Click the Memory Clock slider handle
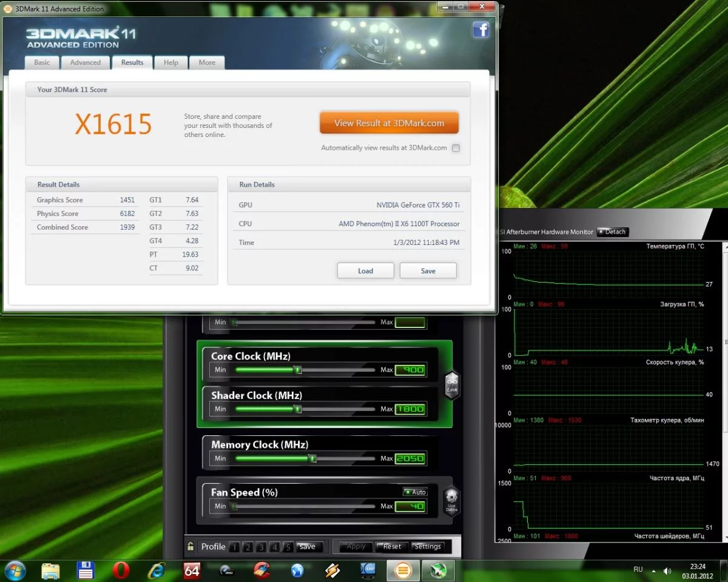 click(312, 459)
